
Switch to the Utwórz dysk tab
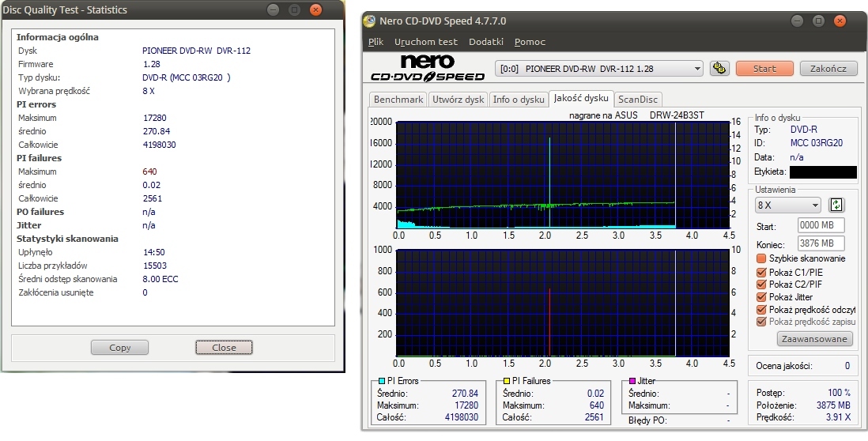[x=458, y=100]
